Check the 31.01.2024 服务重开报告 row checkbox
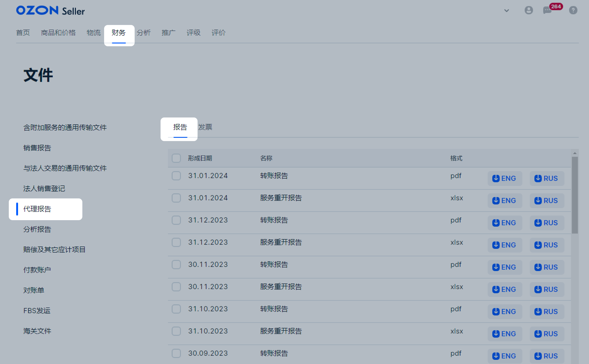Screen dimensions: 589x364 176,198
